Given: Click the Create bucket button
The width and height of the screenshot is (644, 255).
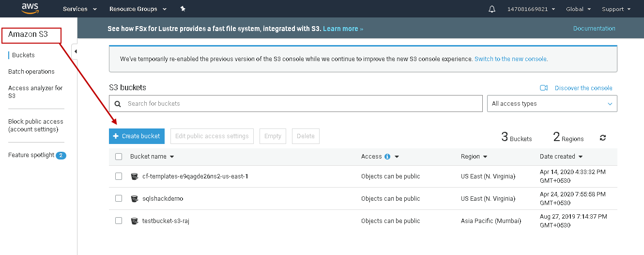Looking at the screenshot, I should point(137,136).
